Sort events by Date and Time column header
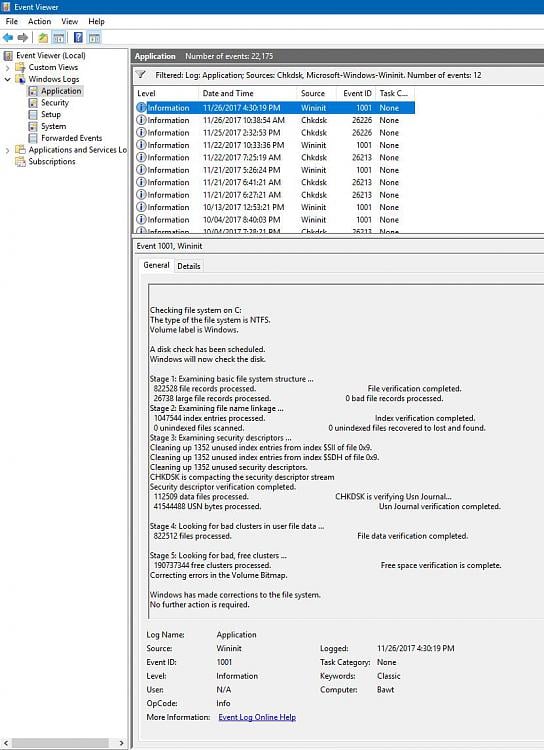 (247, 93)
